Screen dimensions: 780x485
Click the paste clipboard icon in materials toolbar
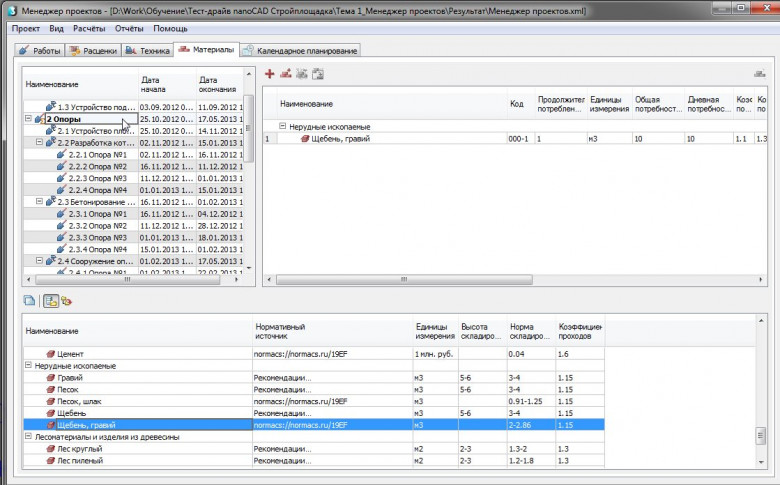[x=318, y=74]
